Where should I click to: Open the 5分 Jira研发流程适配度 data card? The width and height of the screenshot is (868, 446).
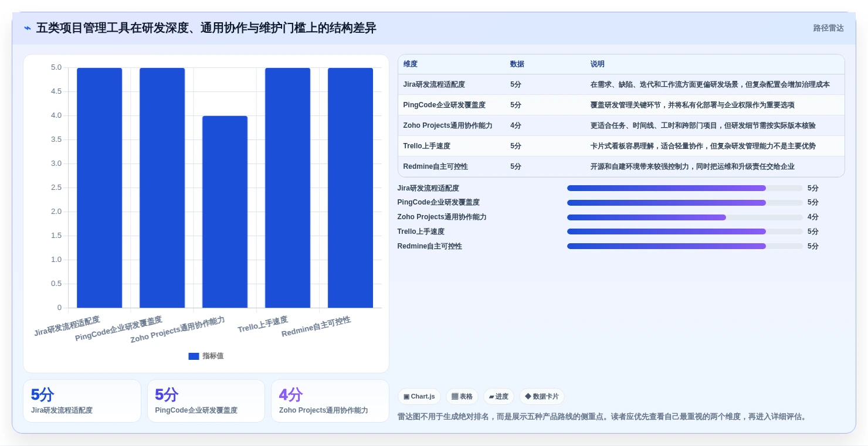tap(82, 401)
